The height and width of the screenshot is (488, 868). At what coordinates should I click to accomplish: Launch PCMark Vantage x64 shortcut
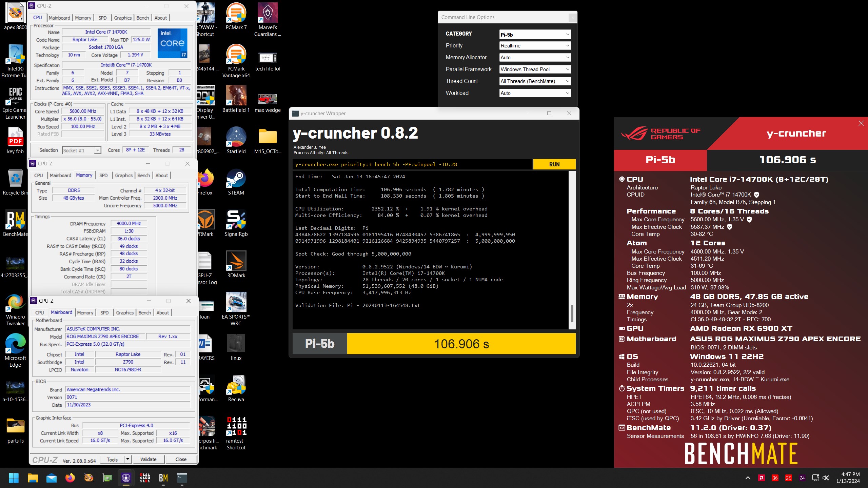(236, 61)
